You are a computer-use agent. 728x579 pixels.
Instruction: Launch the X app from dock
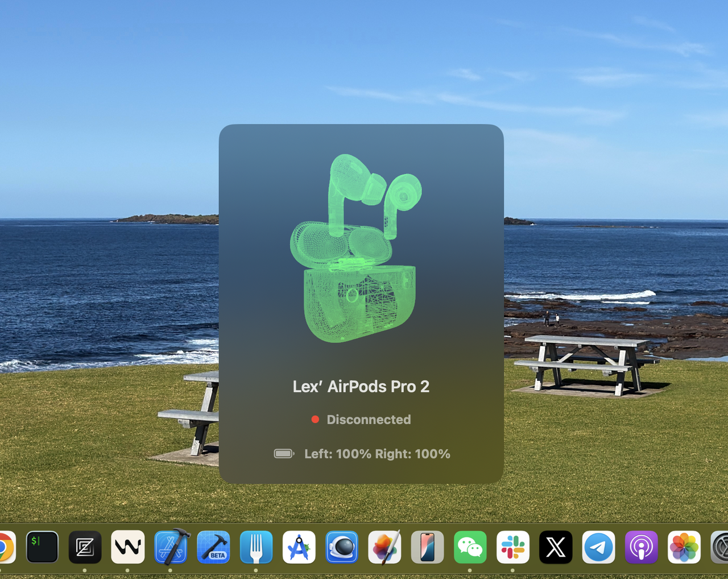[556, 547]
